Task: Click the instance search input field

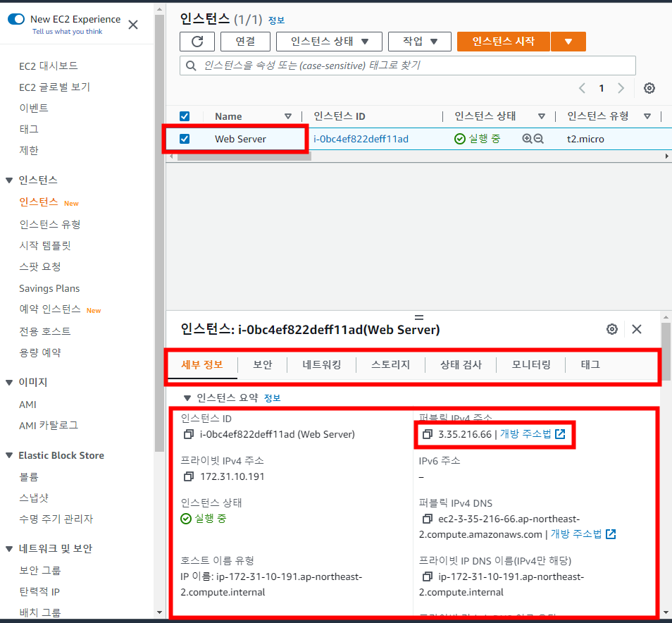Action: coord(408,66)
